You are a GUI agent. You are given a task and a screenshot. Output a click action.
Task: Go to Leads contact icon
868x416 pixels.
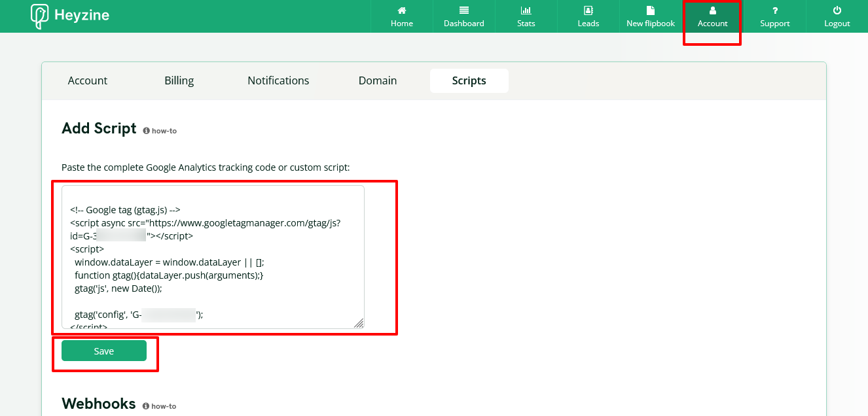[588, 10]
